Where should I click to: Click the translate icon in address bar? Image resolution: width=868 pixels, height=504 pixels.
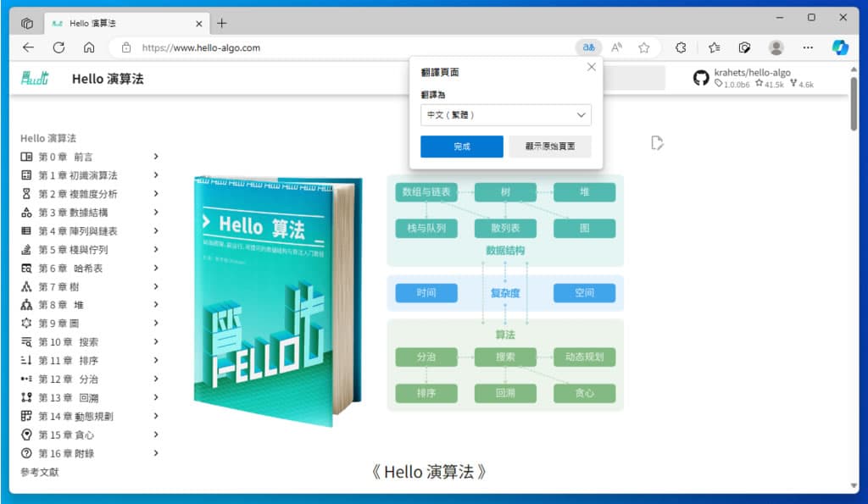[x=588, y=47]
